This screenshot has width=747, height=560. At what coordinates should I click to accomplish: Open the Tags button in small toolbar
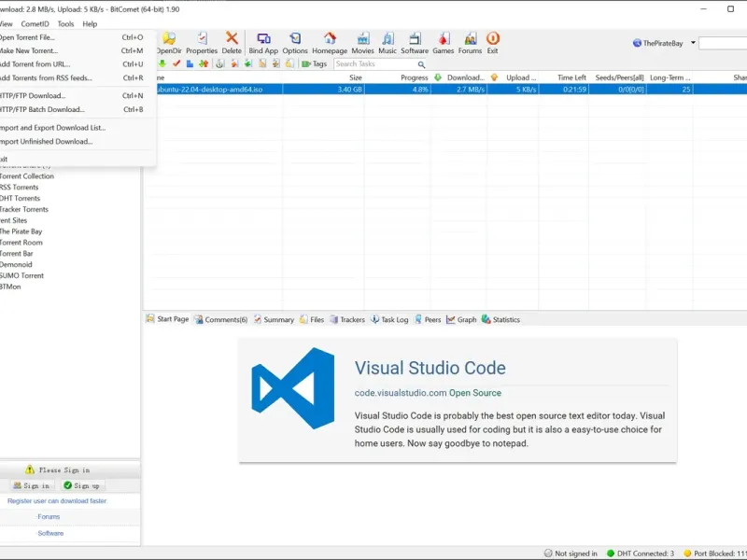tap(315, 63)
